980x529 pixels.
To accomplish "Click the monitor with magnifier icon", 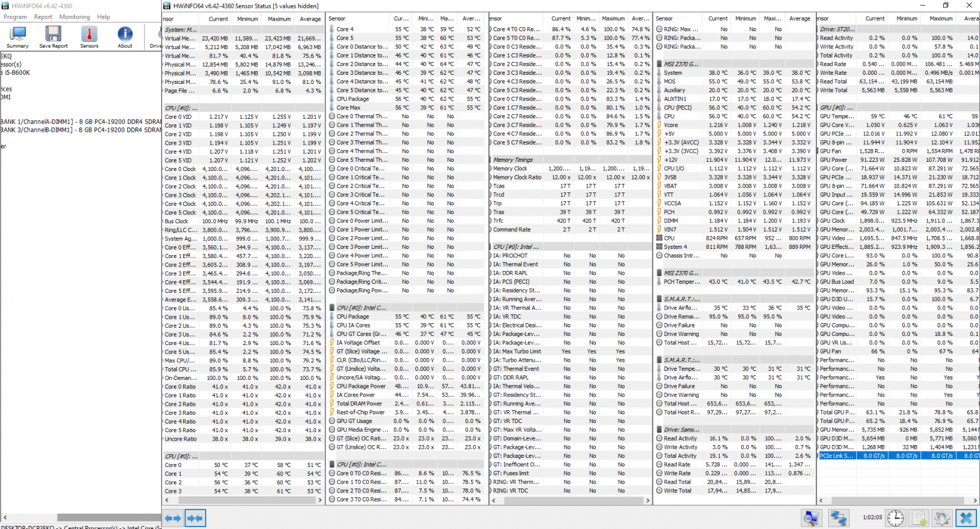I will [x=812, y=518].
